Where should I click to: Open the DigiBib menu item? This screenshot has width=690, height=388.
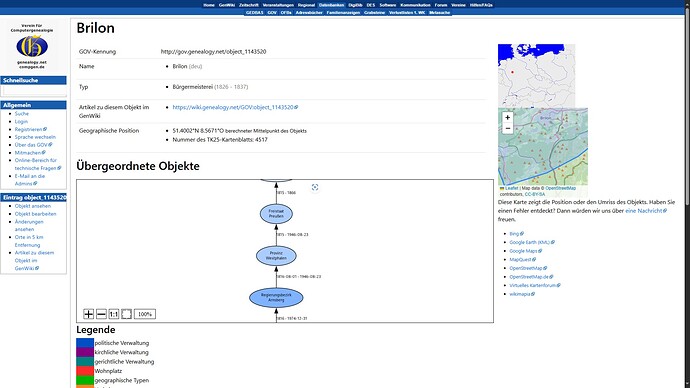[356, 5]
